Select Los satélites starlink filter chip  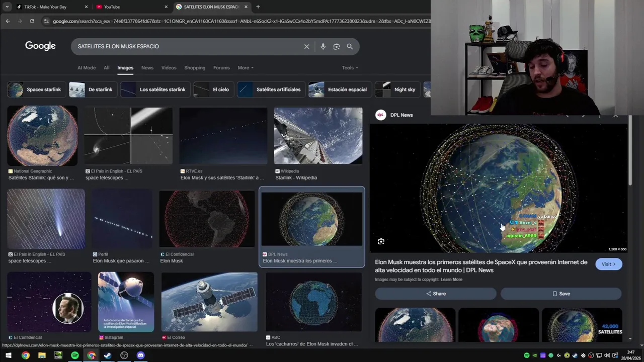[x=155, y=89]
